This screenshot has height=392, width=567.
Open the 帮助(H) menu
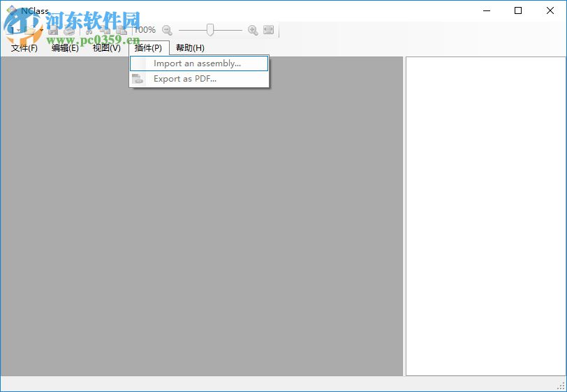point(190,47)
